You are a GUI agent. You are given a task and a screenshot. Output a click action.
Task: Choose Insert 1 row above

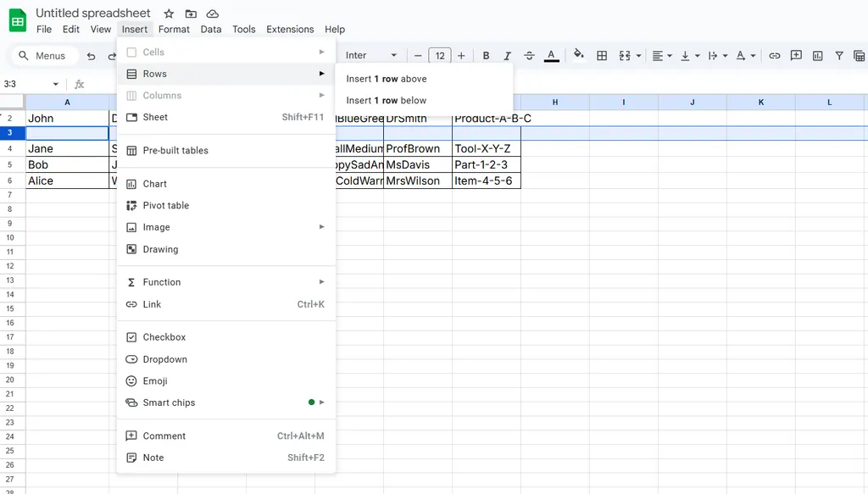387,79
